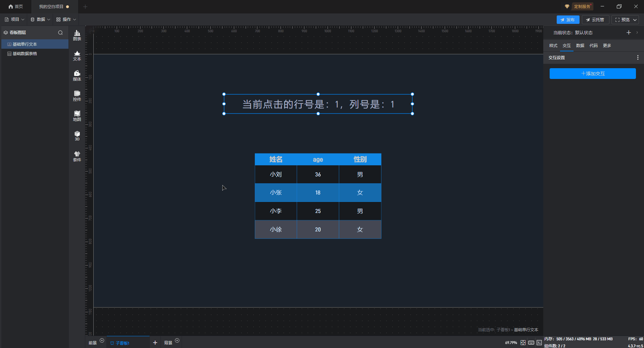Open the 操作 dropdown menu

pyautogui.click(x=66, y=19)
